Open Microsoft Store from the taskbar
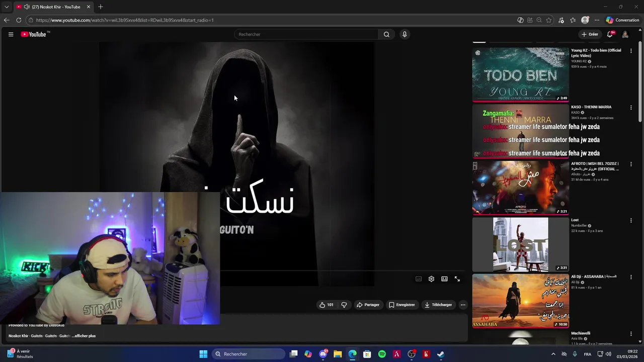644x362 pixels. (367, 354)
